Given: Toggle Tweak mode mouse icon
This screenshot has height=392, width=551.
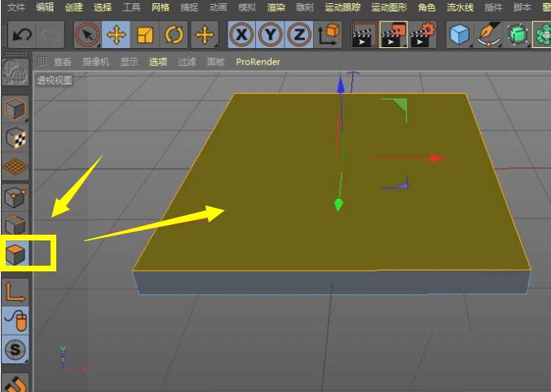Looking at the screenshot, I should coord(15,320).
